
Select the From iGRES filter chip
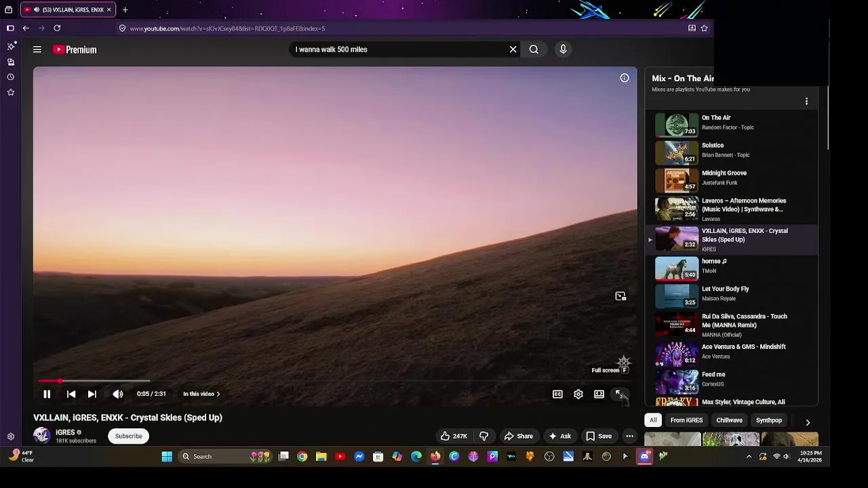(686, 420)
